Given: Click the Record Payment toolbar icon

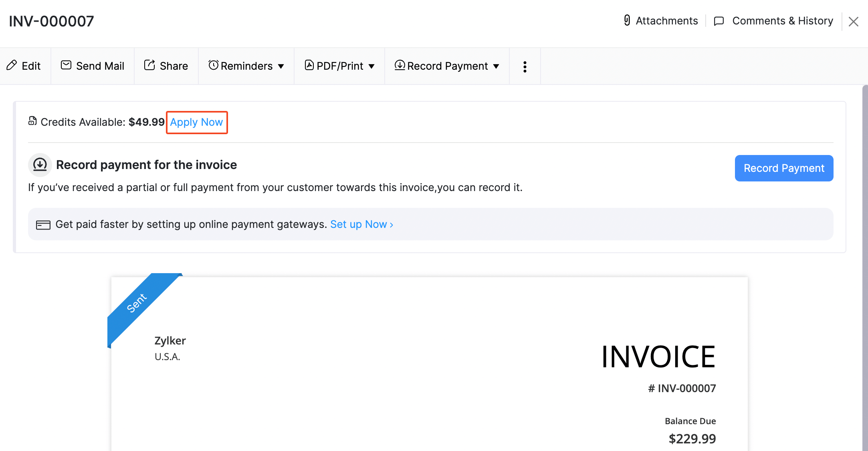Looking at the screenshot, I should (x=400, y=65).
